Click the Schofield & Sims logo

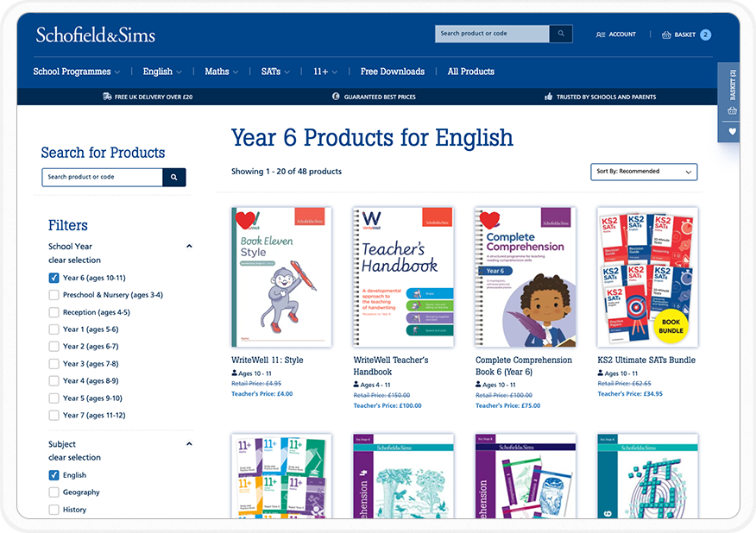click(96, 35)
